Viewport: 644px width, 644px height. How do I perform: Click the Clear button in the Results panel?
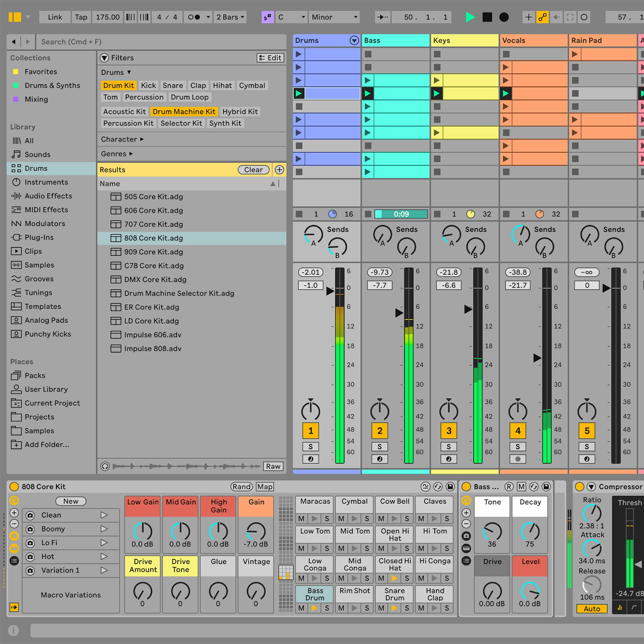[253, 170]
